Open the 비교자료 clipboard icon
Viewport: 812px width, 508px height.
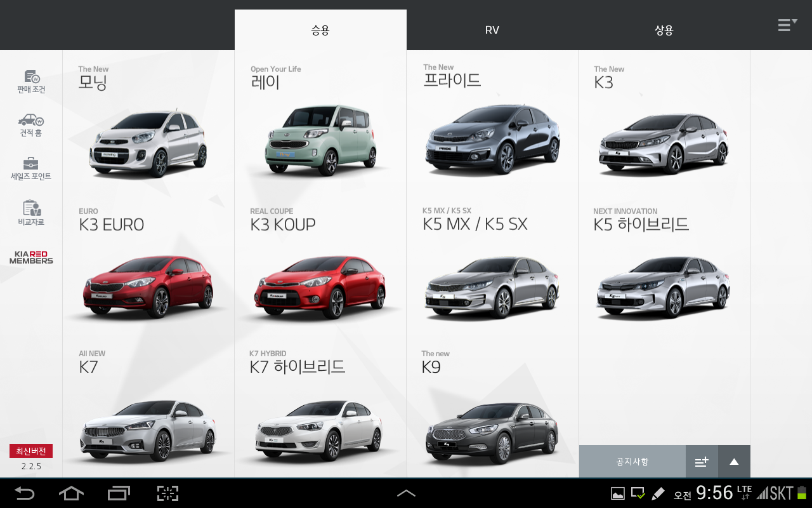31,213
